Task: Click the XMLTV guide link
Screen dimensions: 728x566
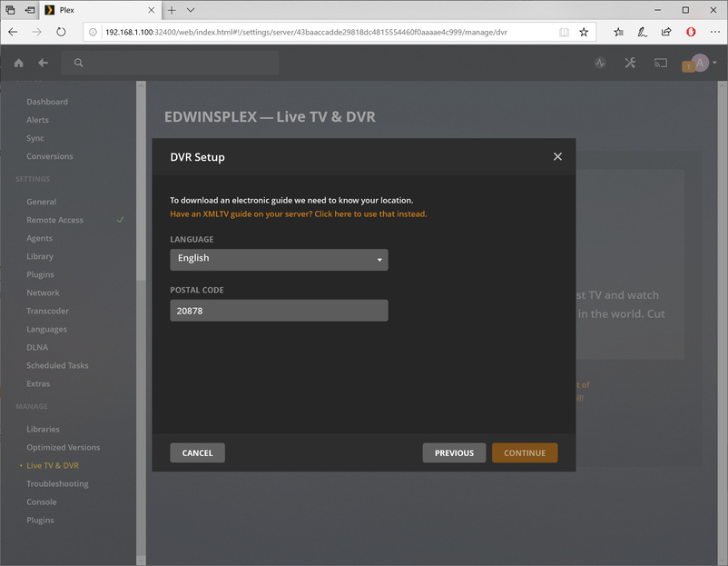Action: pyautogui.click(x=299, y=213)
